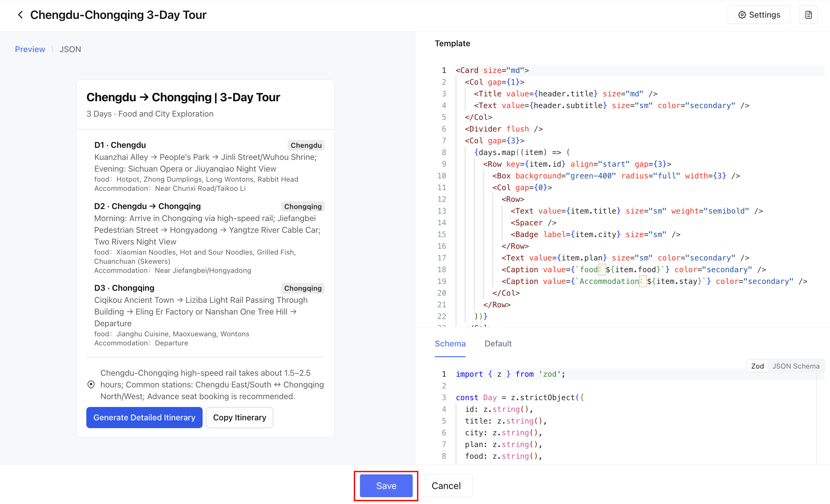Open the Schema tab

450,343
